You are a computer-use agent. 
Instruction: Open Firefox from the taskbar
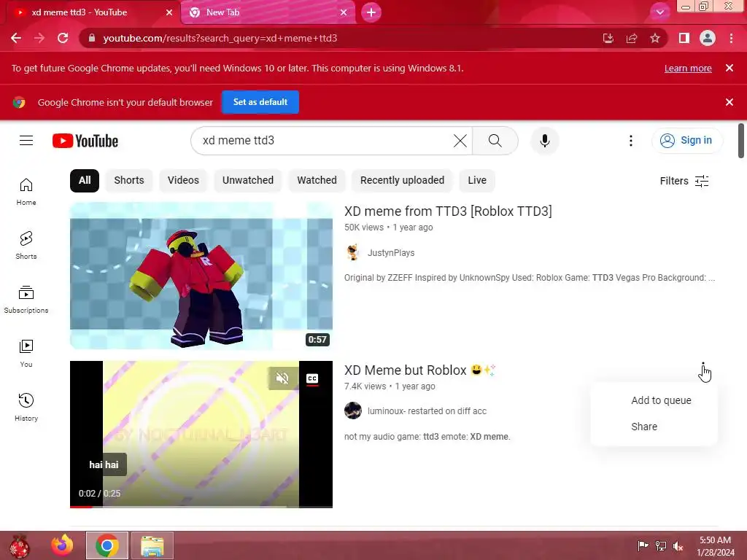click(63, 545)
